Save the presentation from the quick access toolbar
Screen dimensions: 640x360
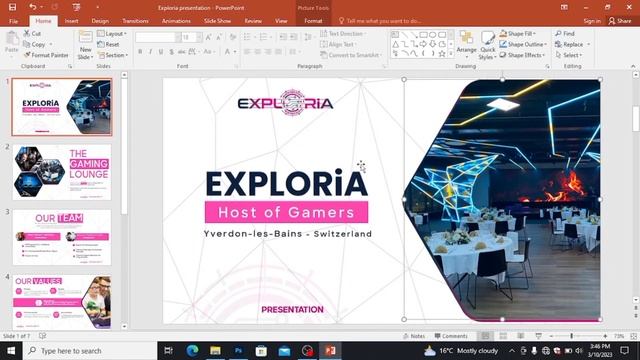point(12,7)
